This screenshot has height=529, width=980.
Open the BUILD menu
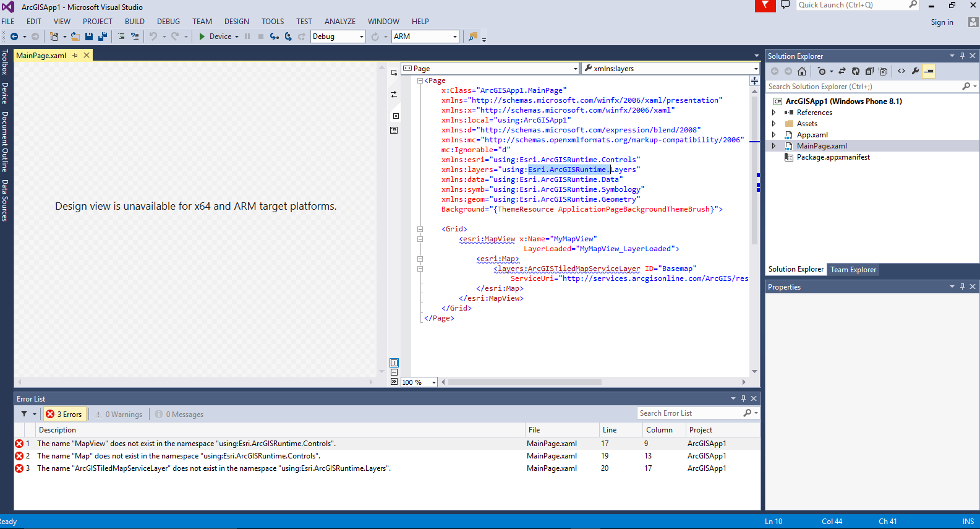(x=135, y=22)
